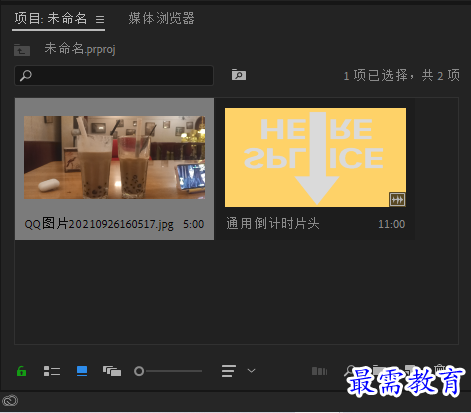This screenshot has width=471, height=413.
Task: Click the QQ图片20210926160517.jpg filename label
Action: coord(99,224)
